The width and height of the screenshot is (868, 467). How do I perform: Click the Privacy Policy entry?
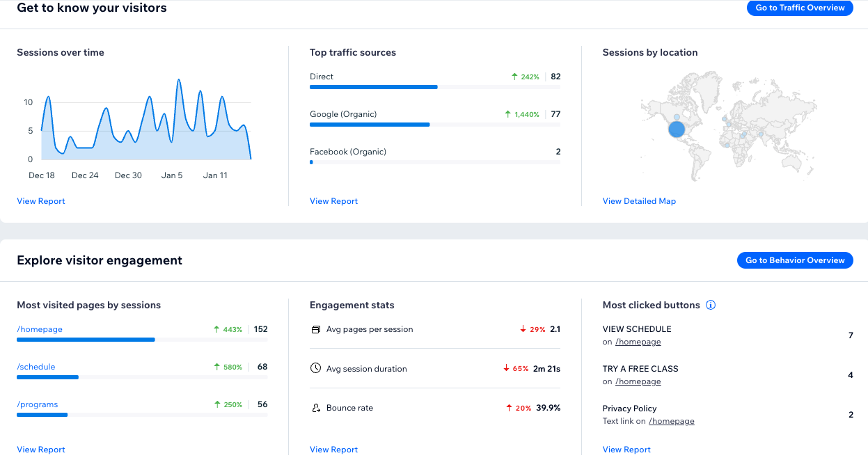coord(630,409)
